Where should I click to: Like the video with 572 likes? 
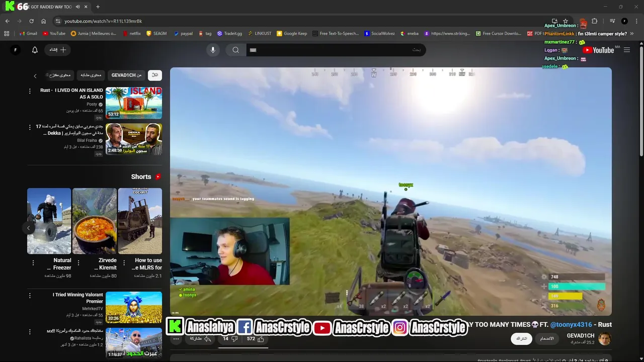(255, 339)
